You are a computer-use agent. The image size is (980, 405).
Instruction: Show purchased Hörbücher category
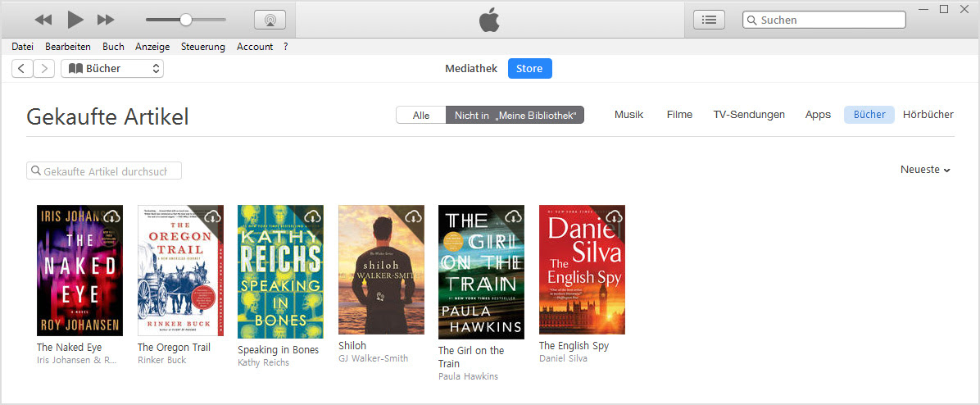[x=928, y=115]
